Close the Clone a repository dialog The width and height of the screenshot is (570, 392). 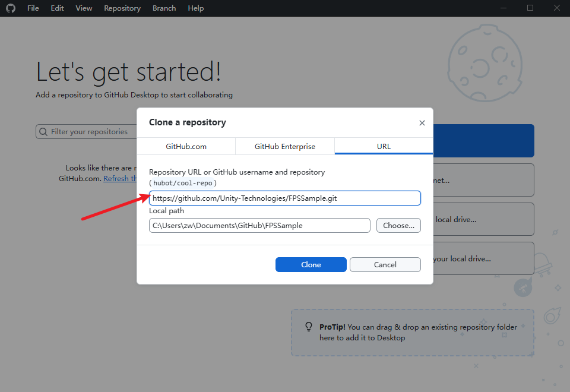click(x=422, y=122)
